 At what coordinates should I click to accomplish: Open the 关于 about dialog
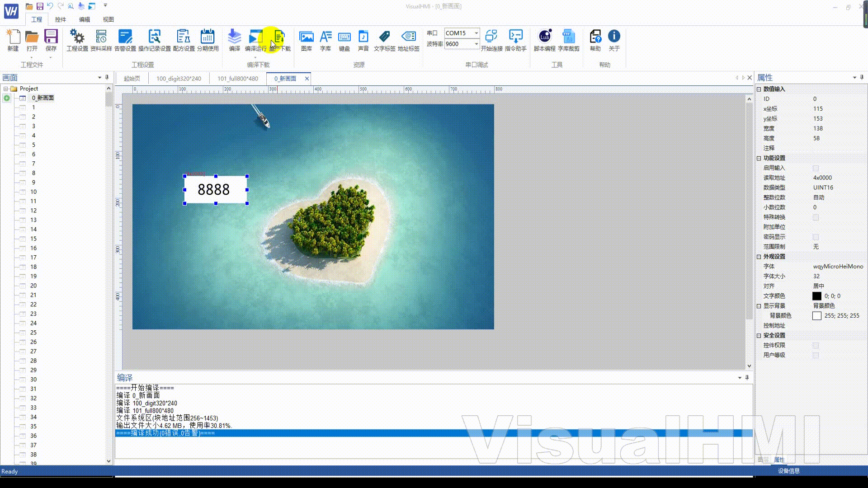point(614,40)
